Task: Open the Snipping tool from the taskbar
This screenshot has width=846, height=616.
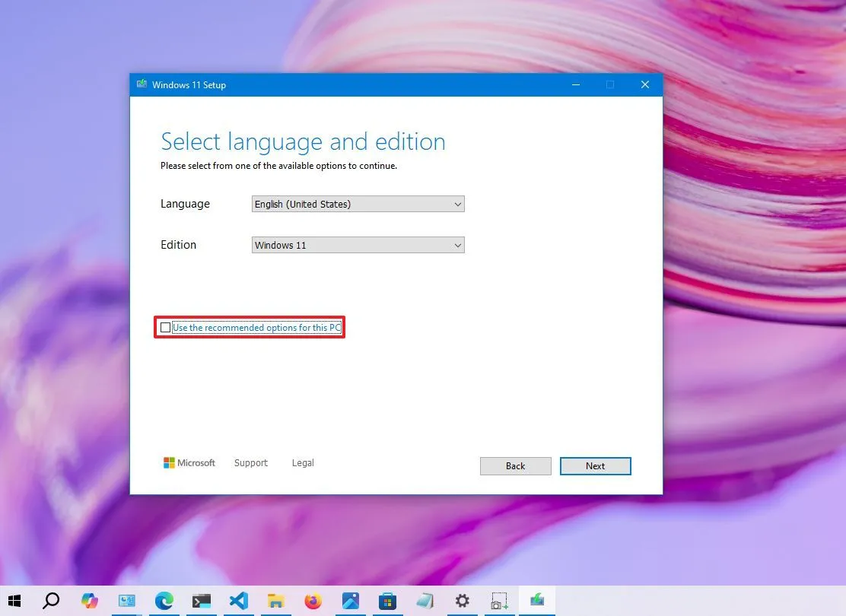Action: point(499,601)
